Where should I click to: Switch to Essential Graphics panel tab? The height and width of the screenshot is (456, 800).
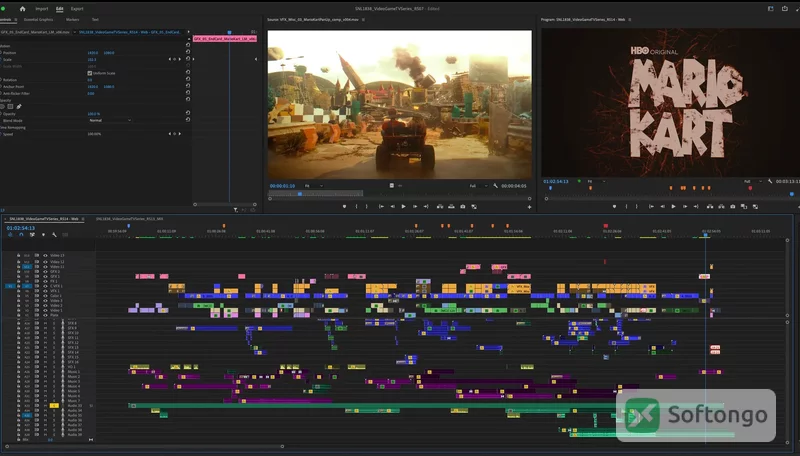(39, 20)
